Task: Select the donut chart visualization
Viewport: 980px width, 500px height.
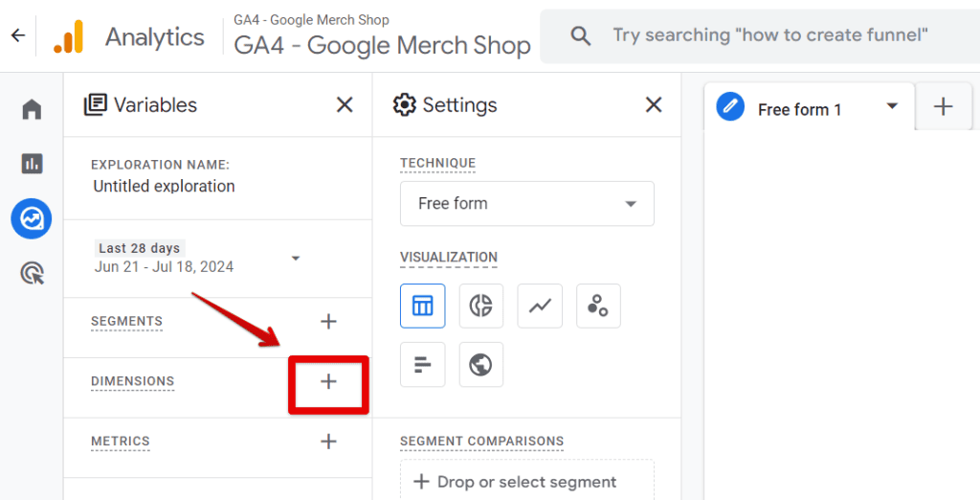Action: (x=480, y=306)
